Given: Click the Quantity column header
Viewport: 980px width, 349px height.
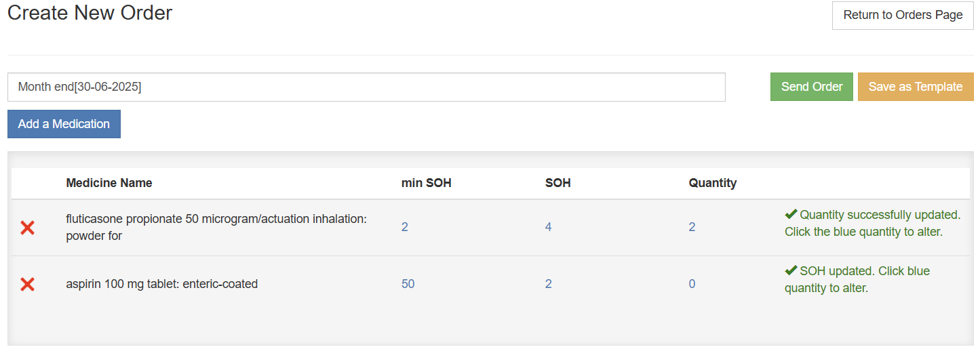Looking at the screenshot, I should (x=713, y=183).
